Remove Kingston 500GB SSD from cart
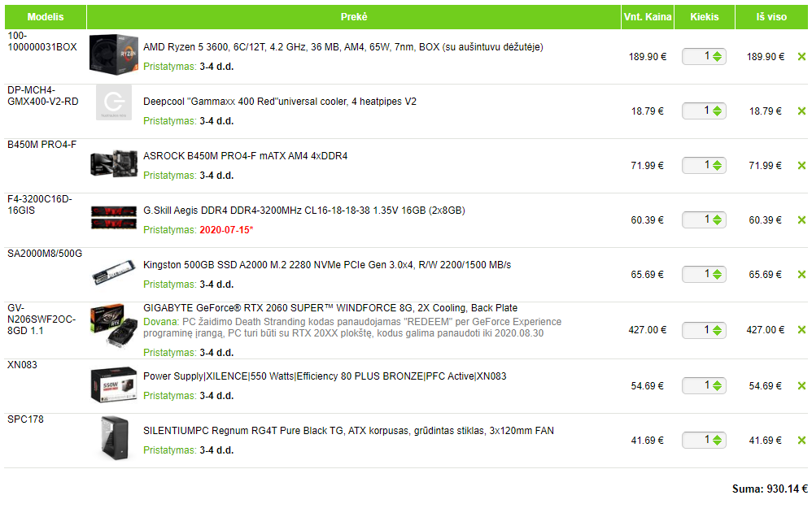The image size is (812, 517). click(x=801, y=274)
